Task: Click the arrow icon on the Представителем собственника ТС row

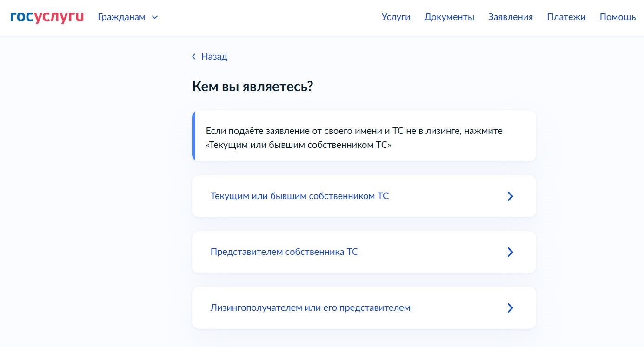Action: [510, 252]
